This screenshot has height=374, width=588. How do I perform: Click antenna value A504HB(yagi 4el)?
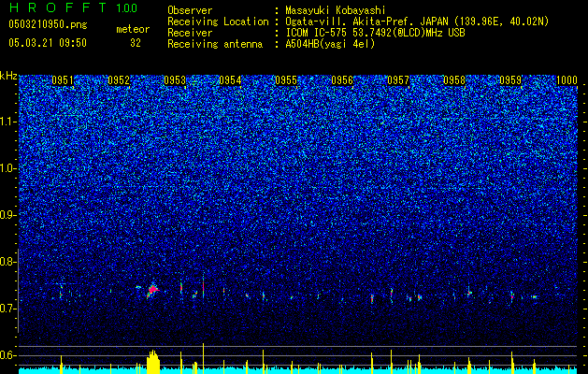point(330,44)
